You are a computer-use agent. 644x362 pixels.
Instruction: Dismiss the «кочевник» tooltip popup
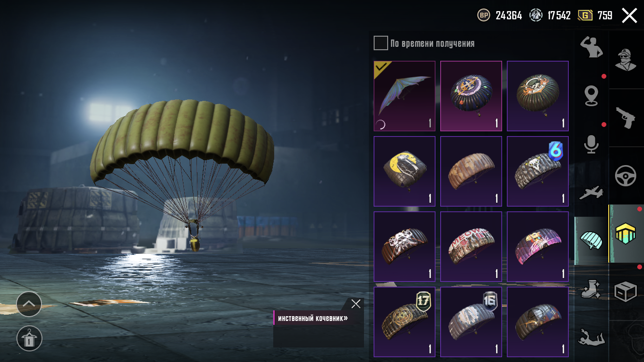click(356, 304)
